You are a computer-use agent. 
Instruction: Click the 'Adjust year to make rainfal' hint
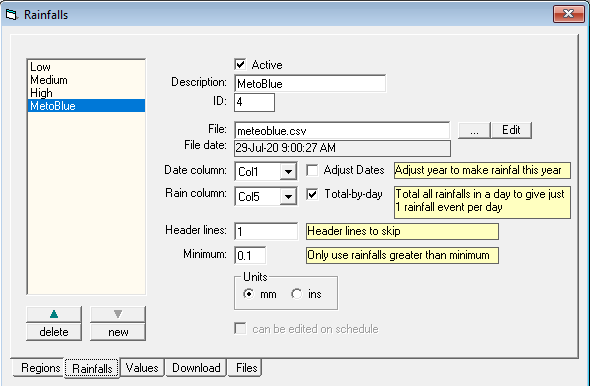482,170
